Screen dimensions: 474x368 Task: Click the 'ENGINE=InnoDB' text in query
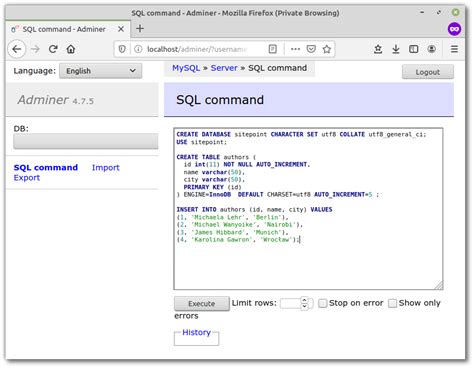coord(207,195)
